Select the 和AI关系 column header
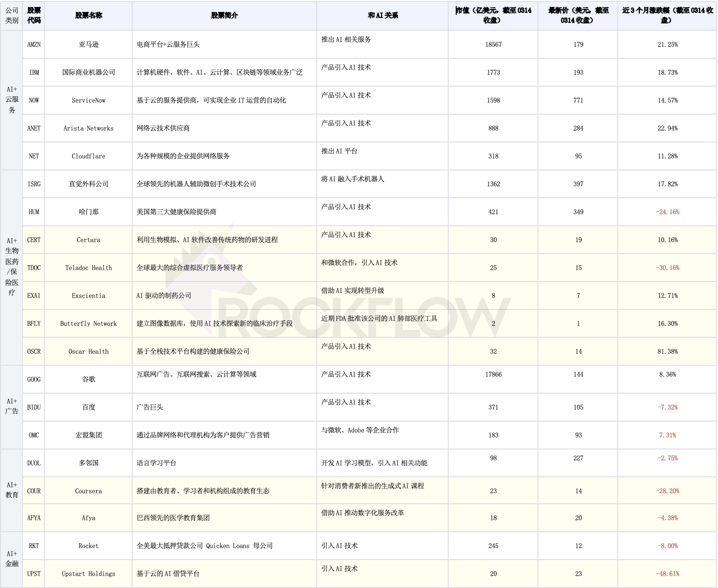Viewport: 718px width, 588px height. [382, 15]
